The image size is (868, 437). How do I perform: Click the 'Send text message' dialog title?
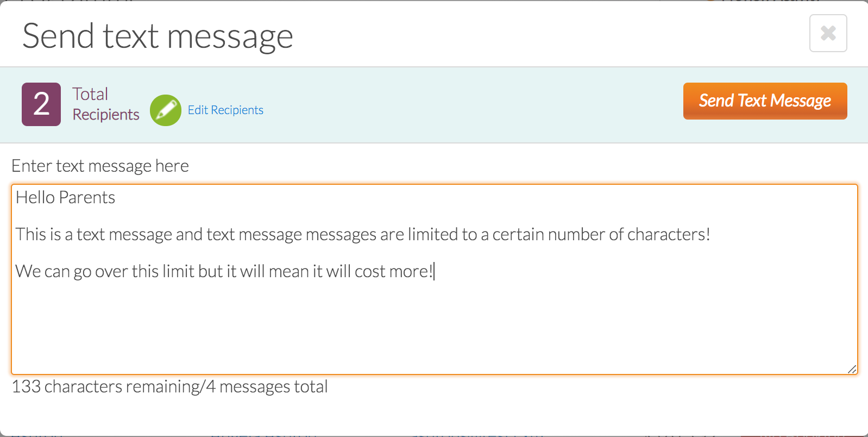(158, 36)
